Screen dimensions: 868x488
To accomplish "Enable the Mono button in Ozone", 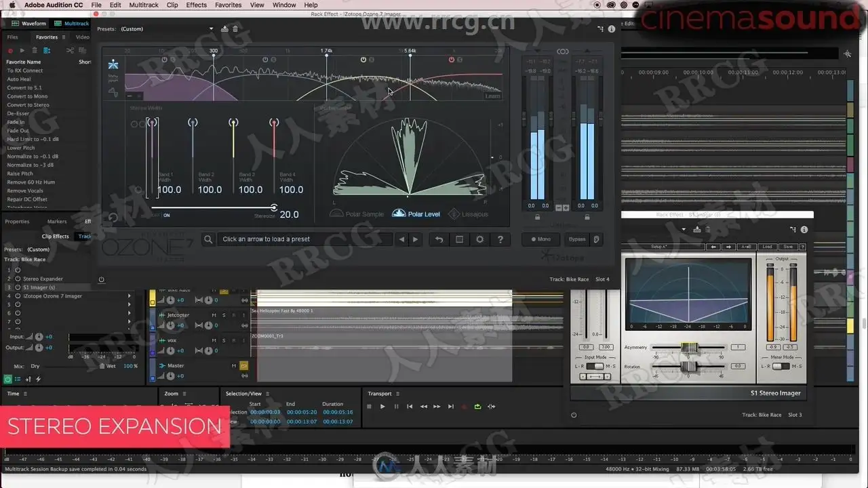I will point(540,239).
